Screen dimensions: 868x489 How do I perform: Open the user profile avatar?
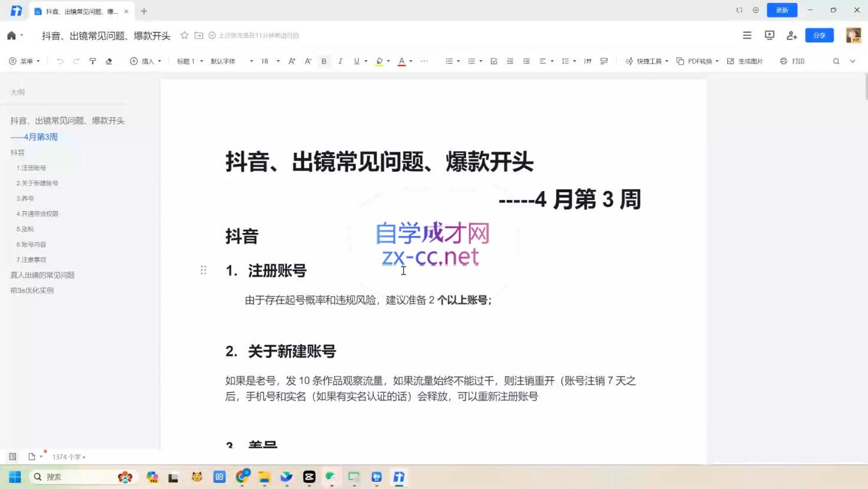pos(853,35)
